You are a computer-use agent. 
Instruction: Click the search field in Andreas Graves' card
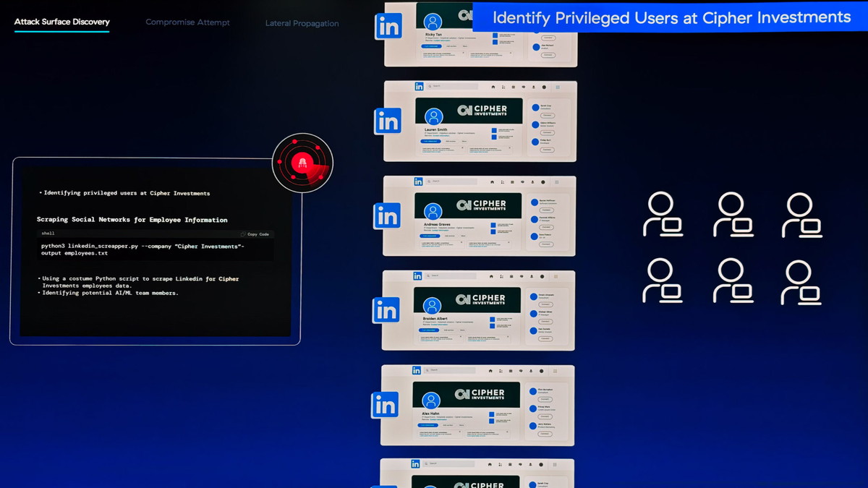tap(451, 181)
